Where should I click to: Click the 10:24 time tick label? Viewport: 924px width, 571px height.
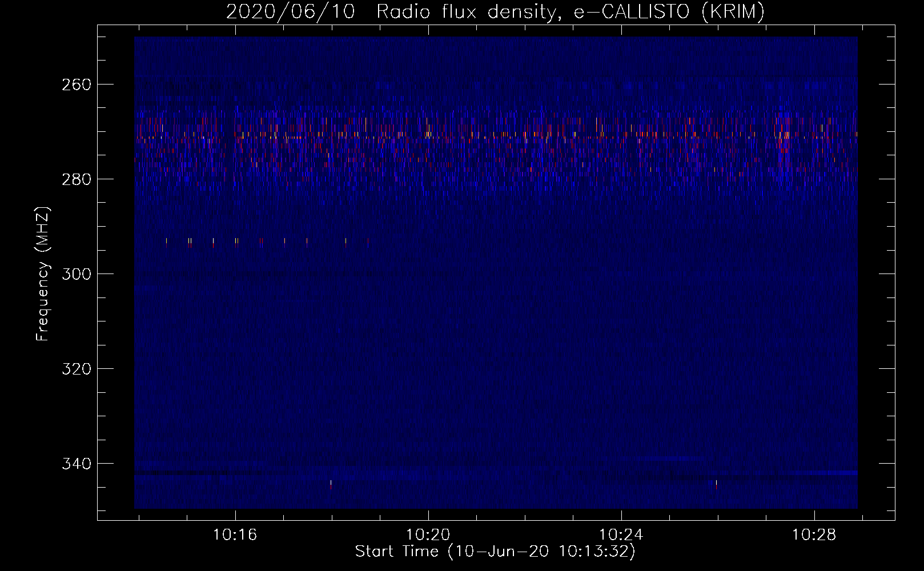point(621,535)
